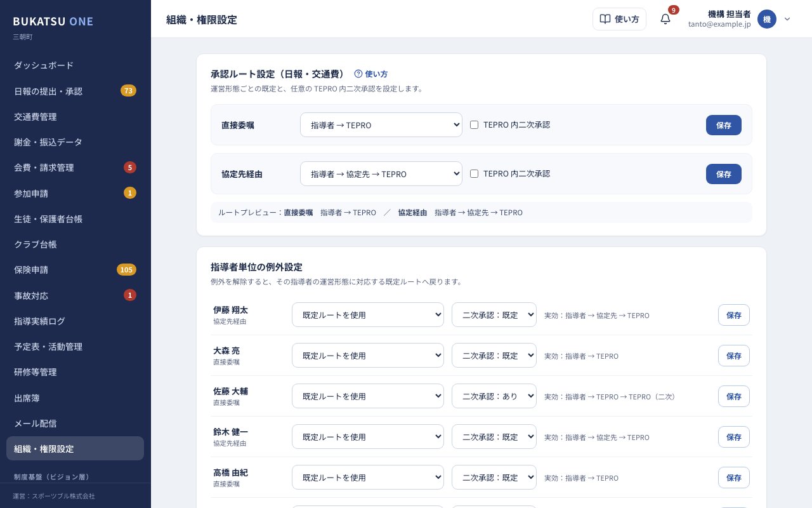The width and height of the screenshot is (812, 508).
Task: Save the 協定先経由 route setting
Action: 724,174
